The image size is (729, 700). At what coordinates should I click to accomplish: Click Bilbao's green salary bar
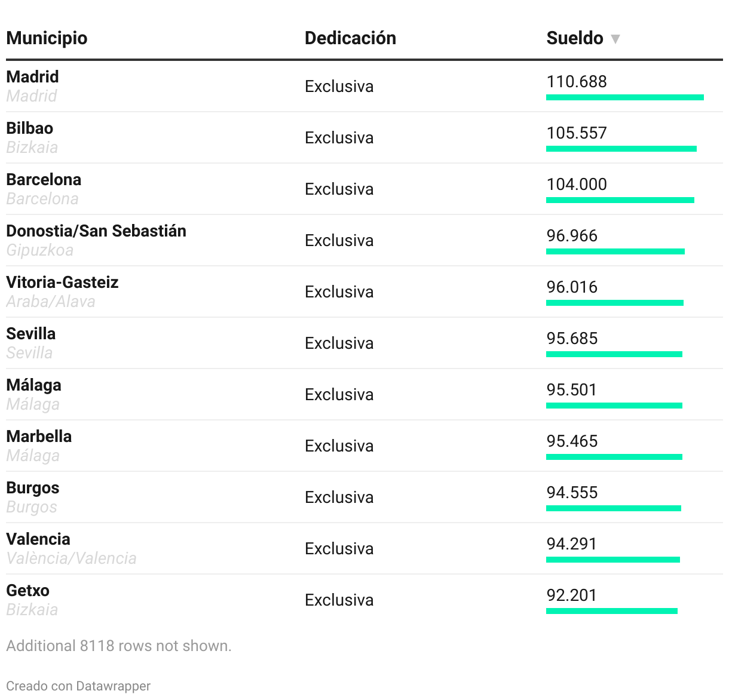click(621, 149)
